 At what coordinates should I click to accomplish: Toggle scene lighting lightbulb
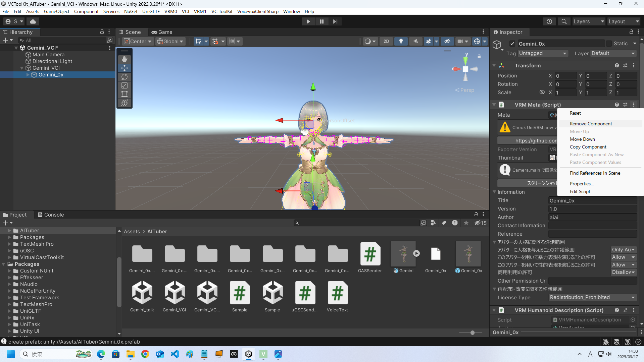click(401, 41)
